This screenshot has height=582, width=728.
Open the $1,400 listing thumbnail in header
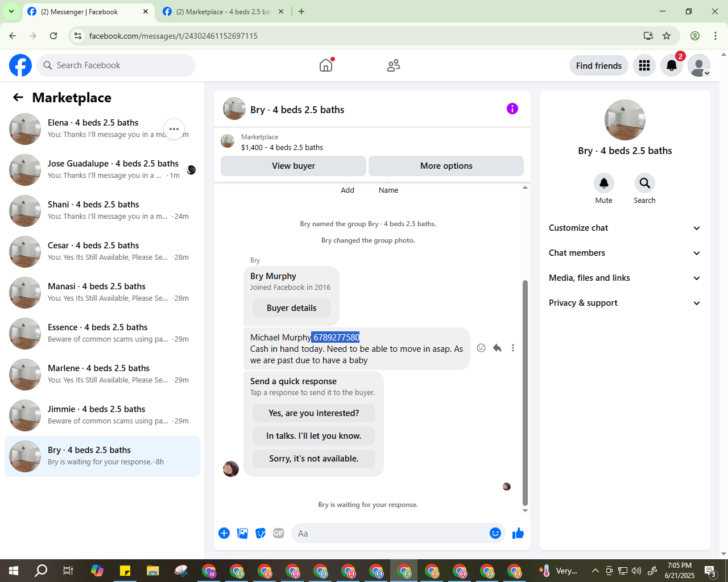227,142
